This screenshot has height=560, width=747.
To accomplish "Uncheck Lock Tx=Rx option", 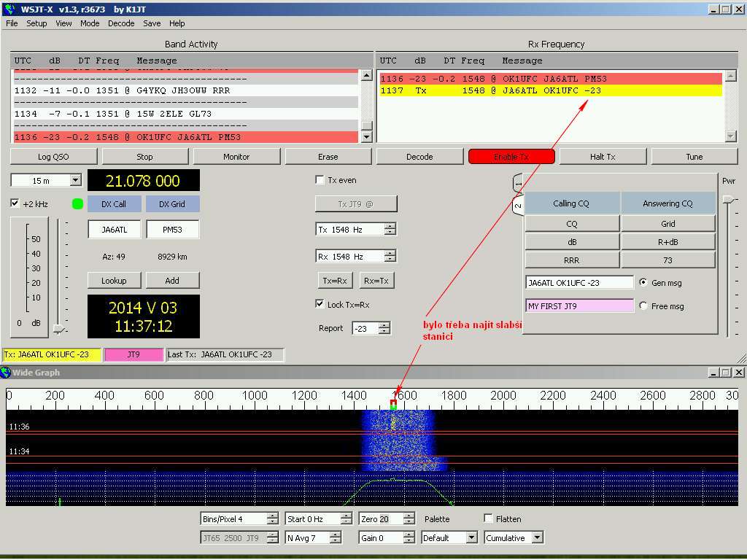I will pos(320,304).
